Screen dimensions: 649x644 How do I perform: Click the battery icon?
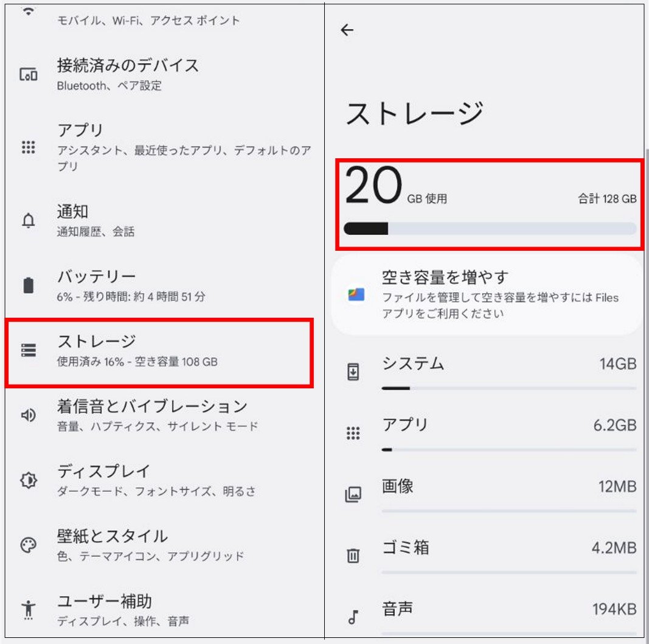click(x=29, y=286)
